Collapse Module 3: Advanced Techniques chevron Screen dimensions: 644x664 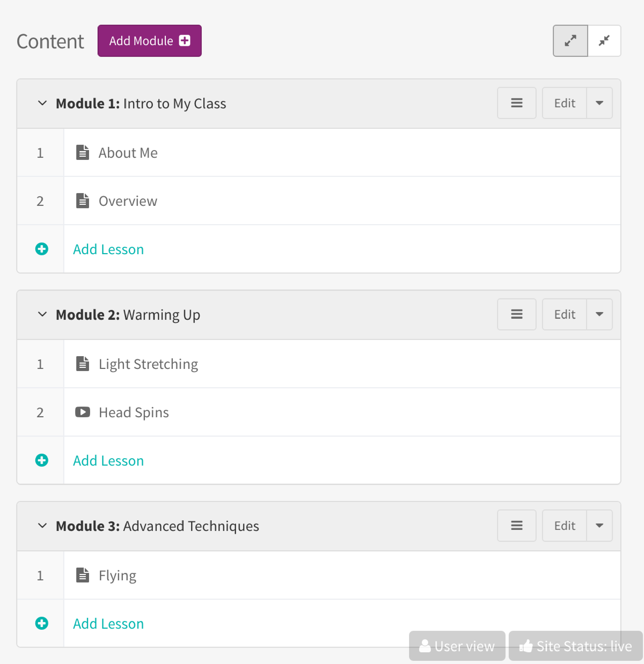click(42, 525)
